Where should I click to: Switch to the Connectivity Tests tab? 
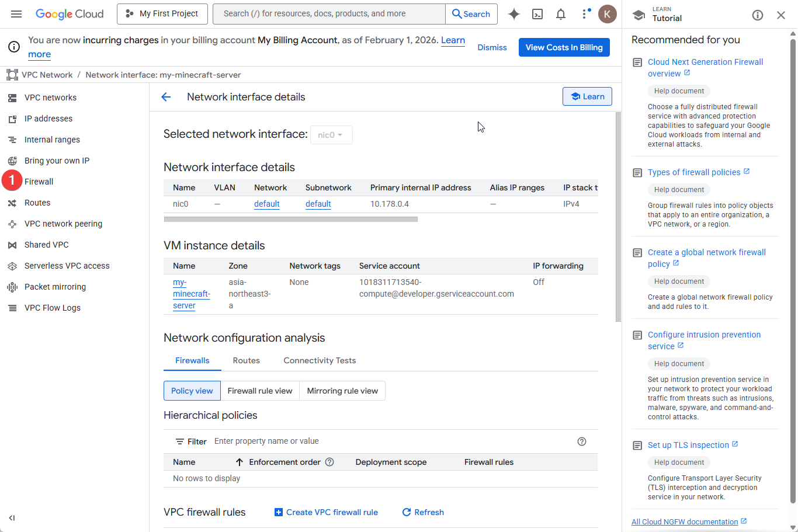coord(320,360)
